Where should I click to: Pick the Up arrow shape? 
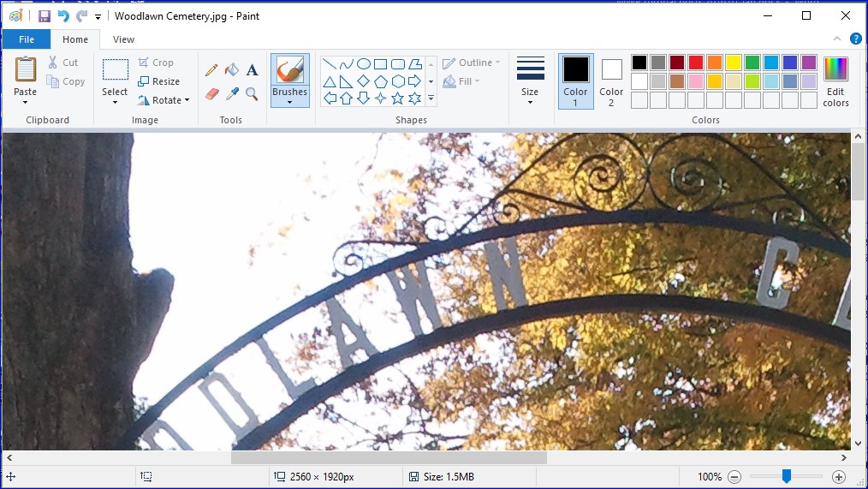point(347,98)
